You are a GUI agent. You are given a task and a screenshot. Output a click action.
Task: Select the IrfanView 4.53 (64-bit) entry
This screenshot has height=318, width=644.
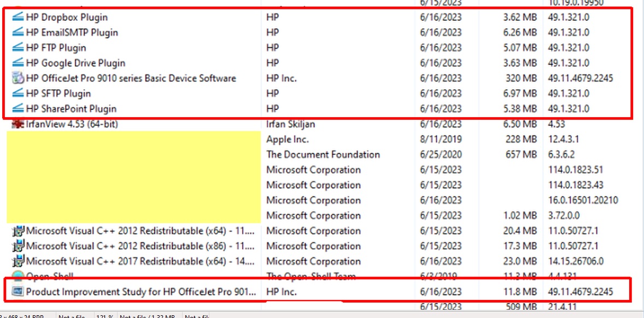point(72,124)
